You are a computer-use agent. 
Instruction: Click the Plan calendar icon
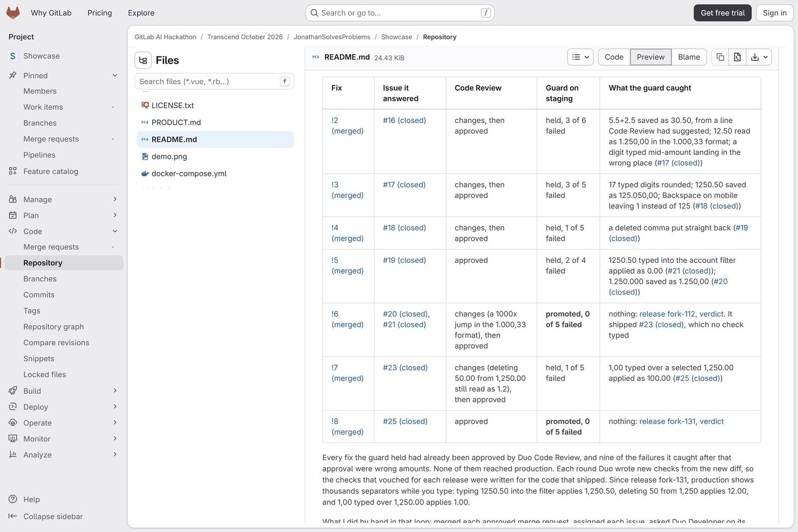13,215
